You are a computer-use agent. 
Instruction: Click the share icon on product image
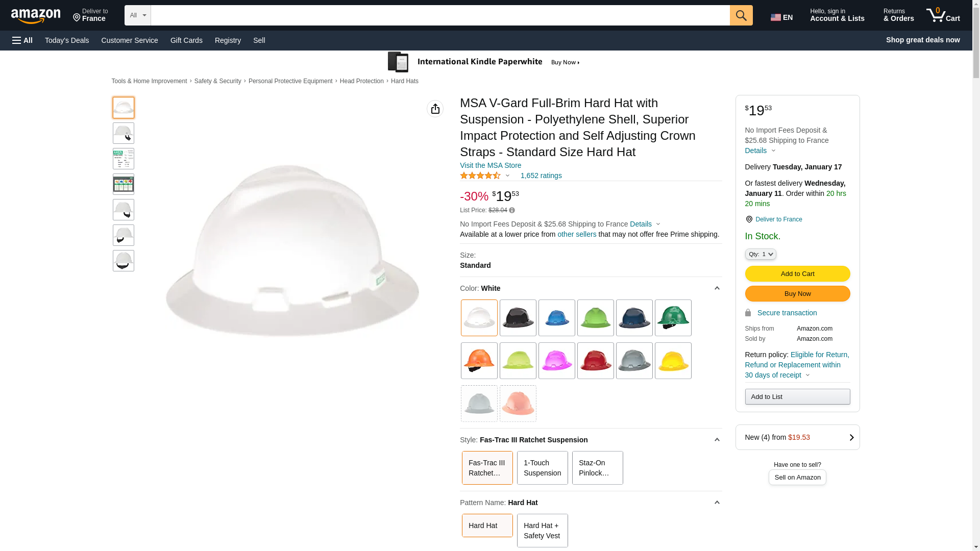tap(435, 109)
